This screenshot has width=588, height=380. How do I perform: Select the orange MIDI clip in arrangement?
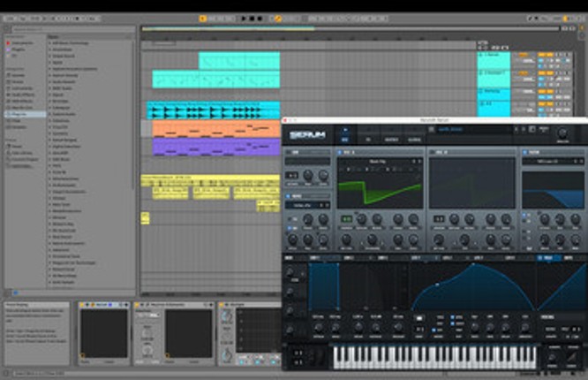pyautogui.click(x=216, y=129)
